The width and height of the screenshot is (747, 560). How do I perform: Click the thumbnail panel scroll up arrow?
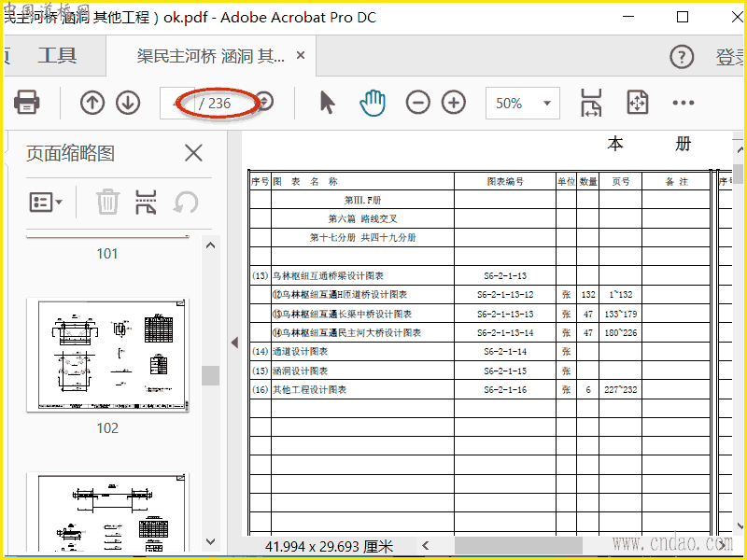(211, 245)
